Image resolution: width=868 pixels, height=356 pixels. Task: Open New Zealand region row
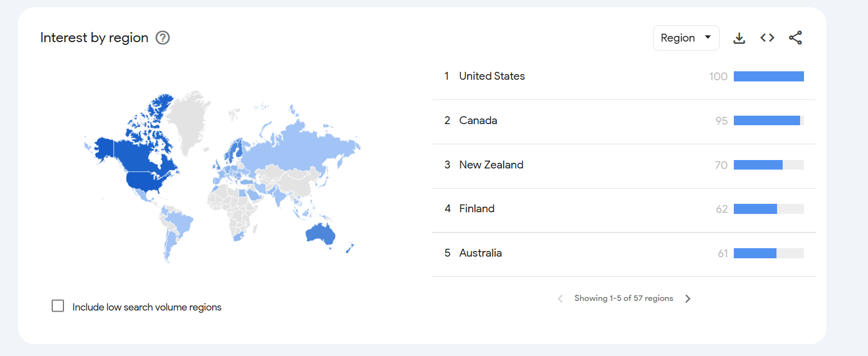[x=624, y=165]
